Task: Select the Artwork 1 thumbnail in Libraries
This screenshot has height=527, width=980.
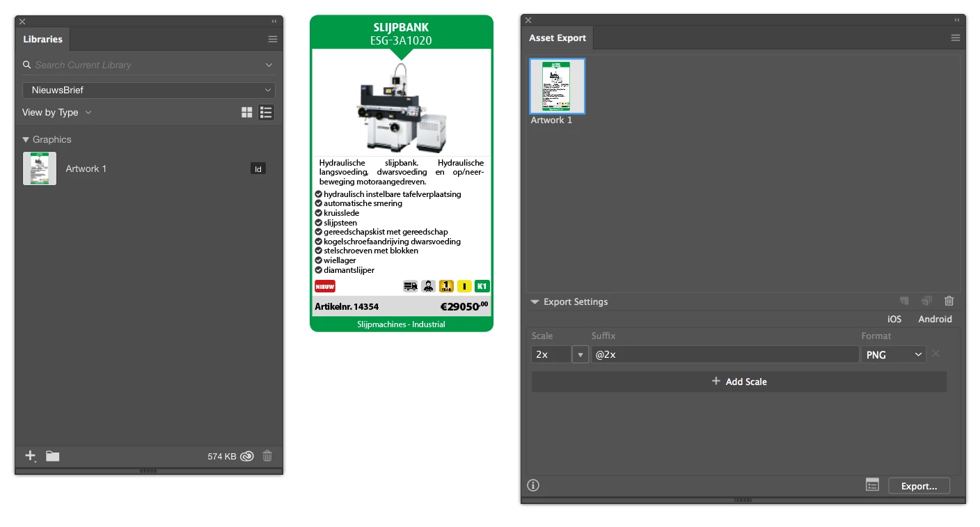Action: [x=40, y=168]
